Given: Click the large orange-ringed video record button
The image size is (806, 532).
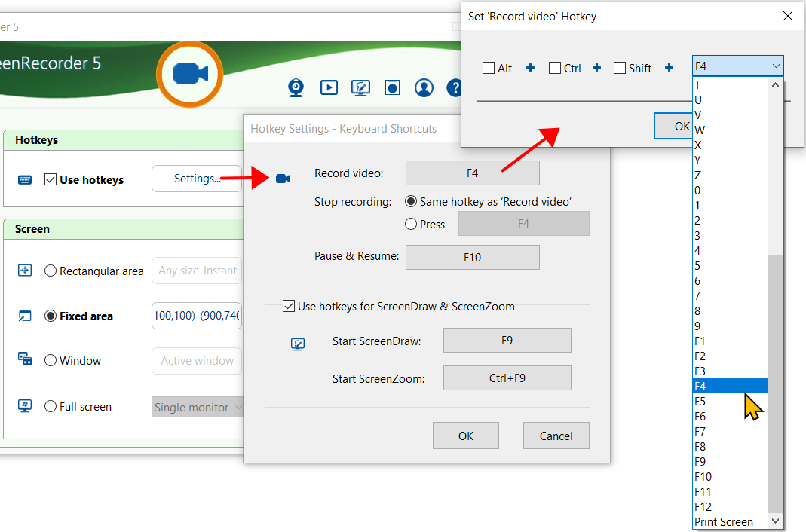Looking at the screenshot, I should 190,74.
